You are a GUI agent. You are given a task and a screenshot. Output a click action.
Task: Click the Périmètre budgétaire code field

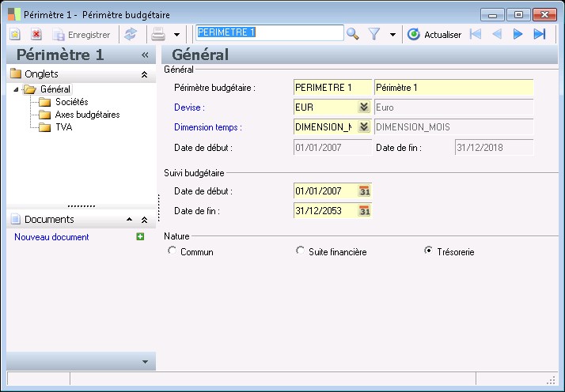(x=332, y=88)
